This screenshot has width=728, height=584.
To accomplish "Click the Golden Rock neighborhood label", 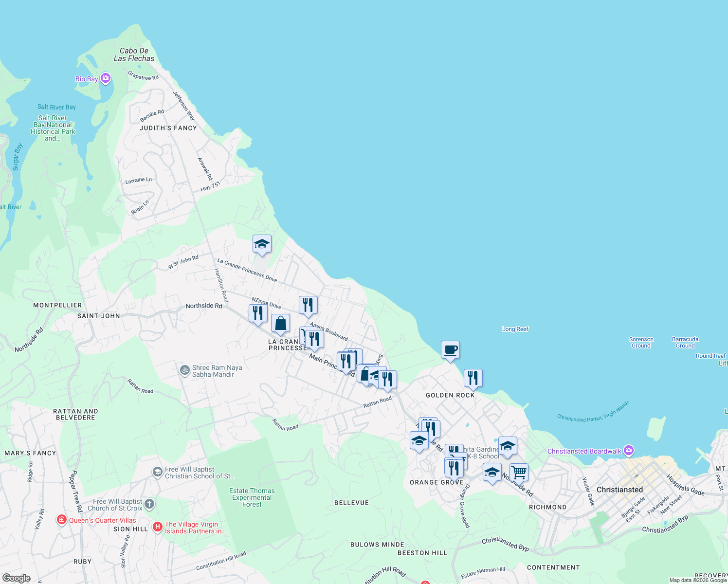I will click(450, 395).
